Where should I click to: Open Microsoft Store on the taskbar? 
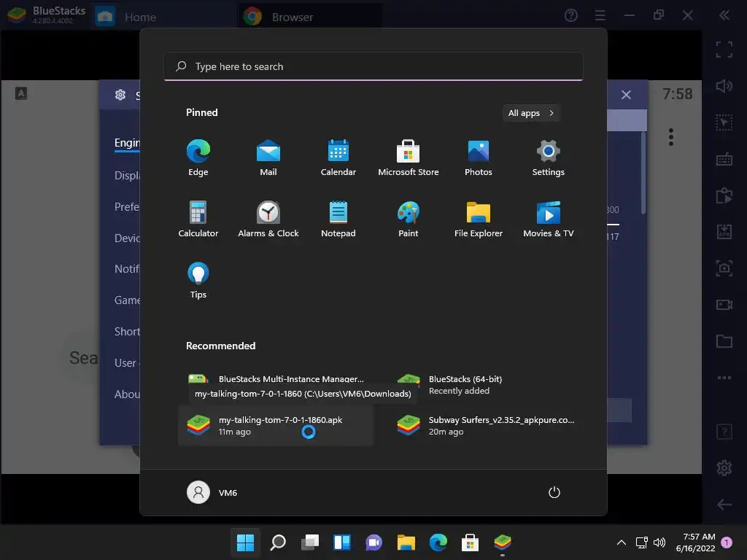(471, 542)
